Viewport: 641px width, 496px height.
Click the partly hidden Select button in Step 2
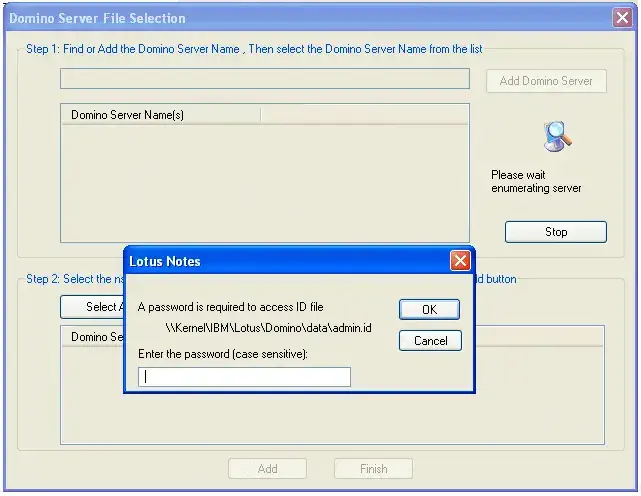tap(92, 307)
